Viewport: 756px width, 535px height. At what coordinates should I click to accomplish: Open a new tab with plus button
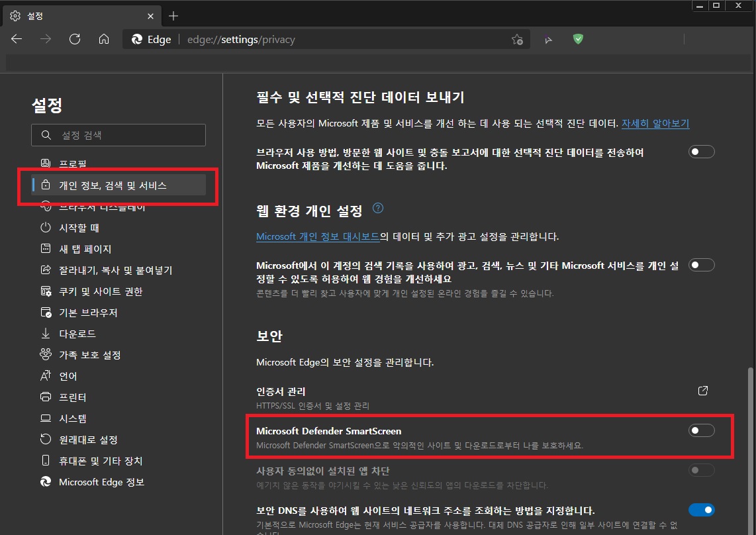tap(173, 16)
